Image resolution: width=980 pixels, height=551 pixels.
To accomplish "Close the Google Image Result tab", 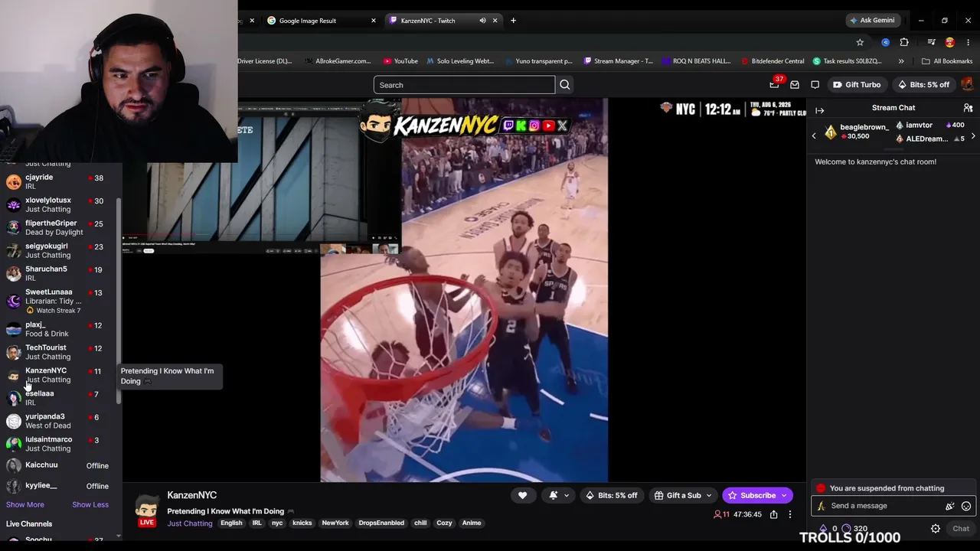I will click(374, 21).
